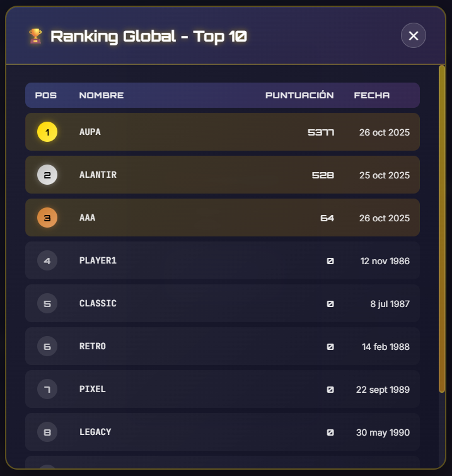Click the position 5 badge
Image resolution: width=452 pixels, height=476 pixels.
click(47, 304)
